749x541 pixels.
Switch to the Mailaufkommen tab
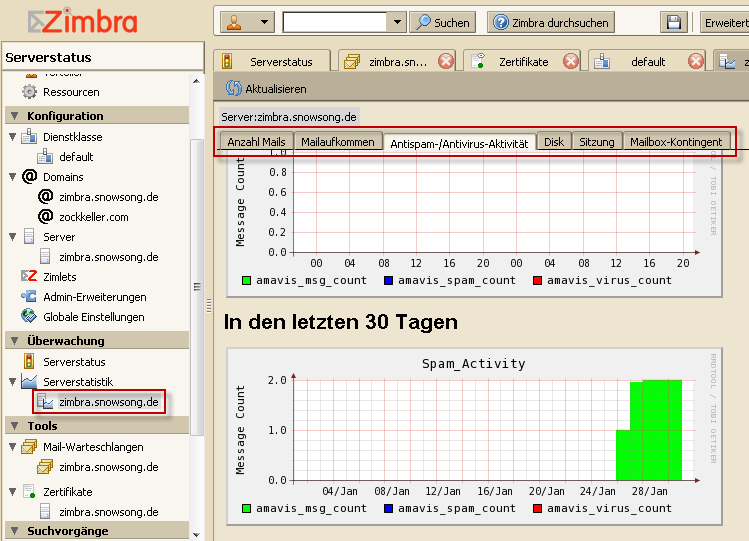click(x=338, y=142)
